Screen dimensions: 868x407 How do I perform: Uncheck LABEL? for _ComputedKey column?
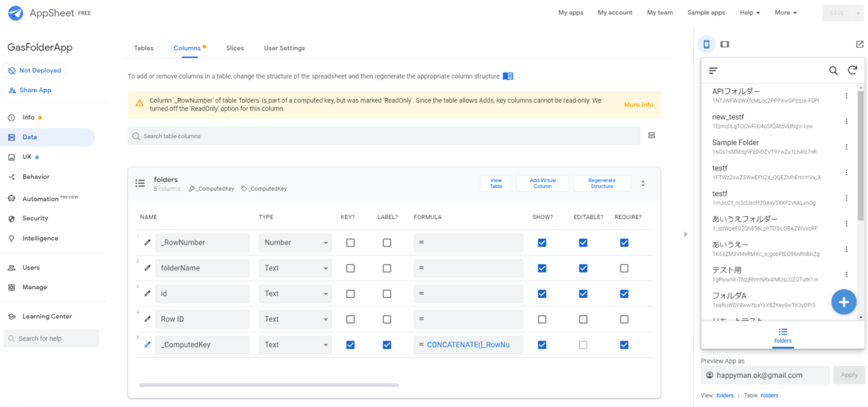coord(387,345)
